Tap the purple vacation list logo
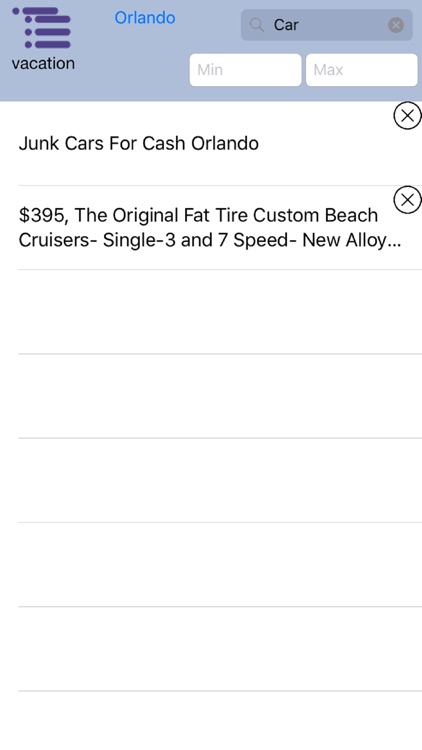Viewport: 422px width, 750px height. [x=42, y=28]
